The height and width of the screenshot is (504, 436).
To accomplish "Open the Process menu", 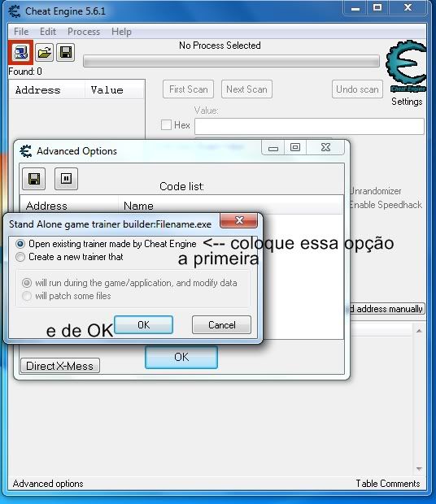I will click(x=84, y=32).
